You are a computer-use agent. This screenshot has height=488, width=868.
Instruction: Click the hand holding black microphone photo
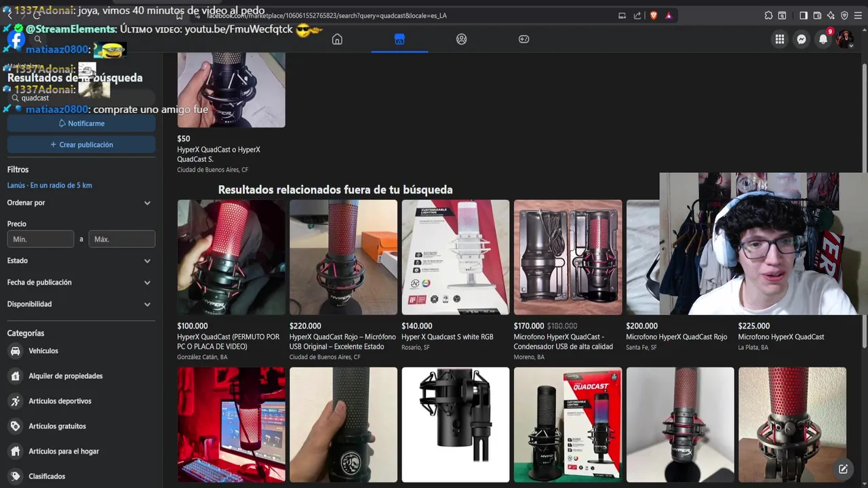click(x=343, y=424)
